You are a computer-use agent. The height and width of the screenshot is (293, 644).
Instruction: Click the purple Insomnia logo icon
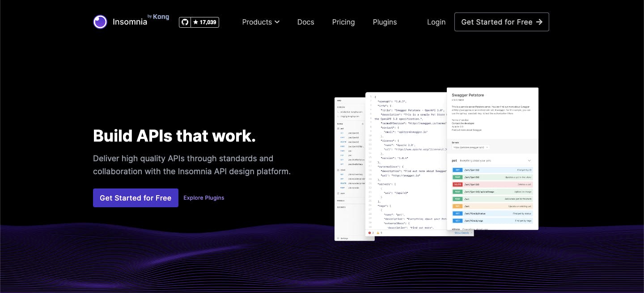coord(100,22)
